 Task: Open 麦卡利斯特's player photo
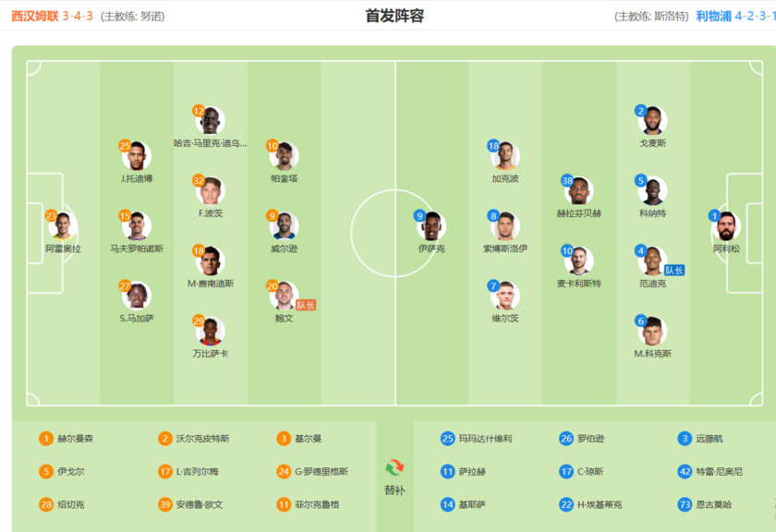click(579, 261)
